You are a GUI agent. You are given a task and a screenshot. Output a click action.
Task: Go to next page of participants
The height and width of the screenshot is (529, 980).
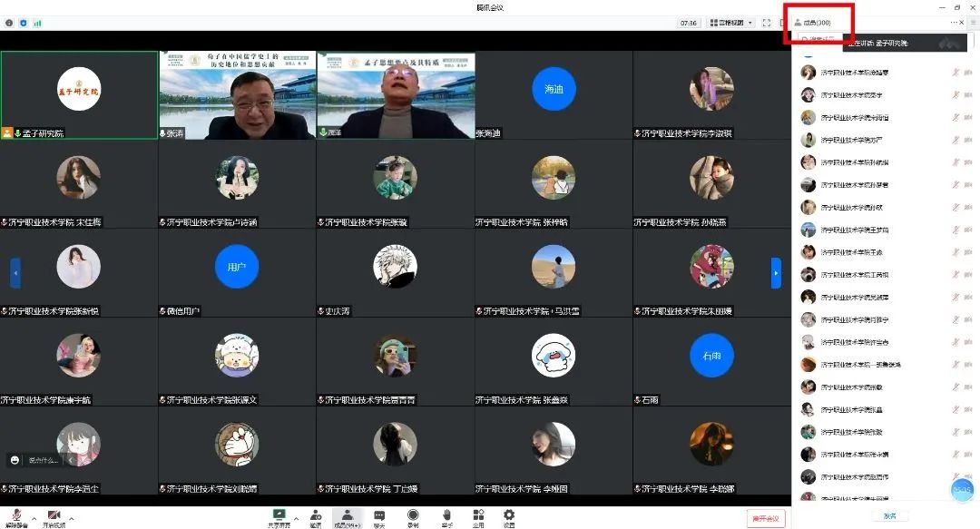pos(776,272)
